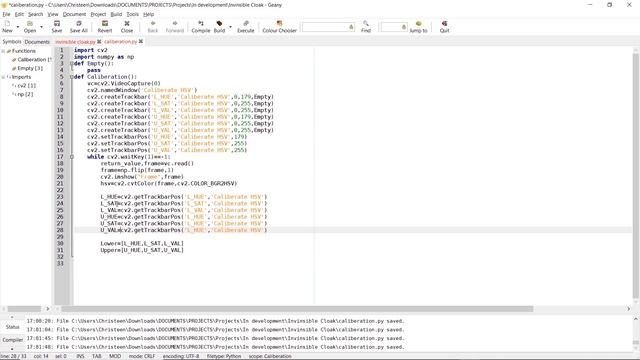Click the editor vertical scrollbar
The width and height of the screenshot is (640, 360).
coord(636,176)
